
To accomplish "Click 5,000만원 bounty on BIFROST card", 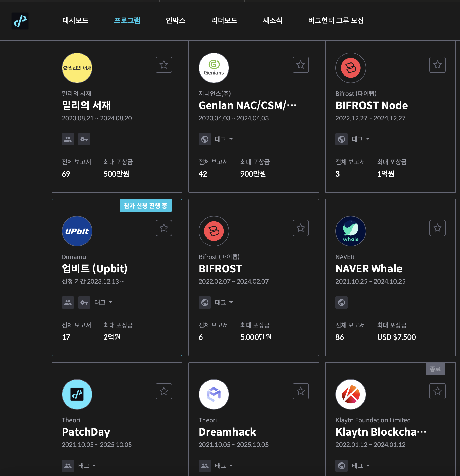I will point(256,337).
